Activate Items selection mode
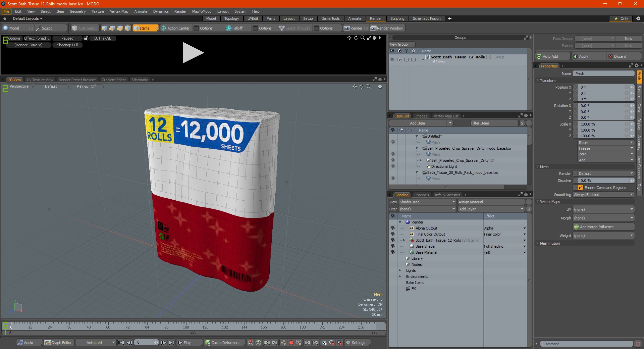This screenshot has width=644, height=349. pos(145,28)
